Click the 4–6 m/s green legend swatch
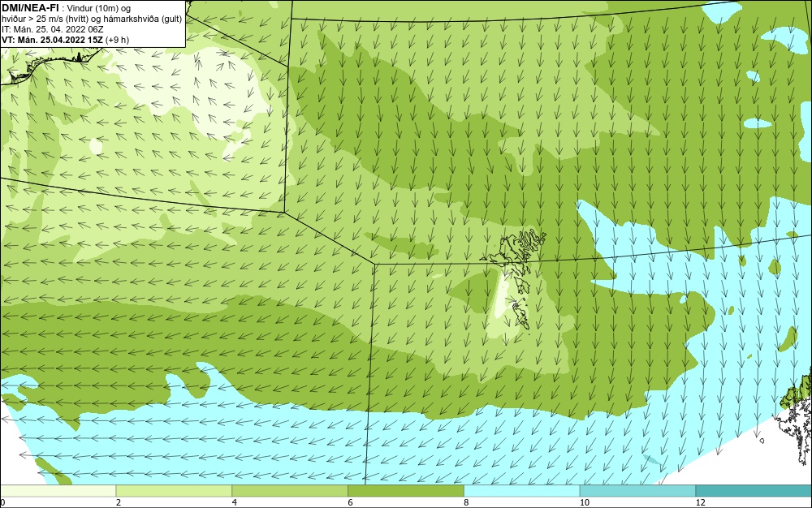 click(290, 491)
